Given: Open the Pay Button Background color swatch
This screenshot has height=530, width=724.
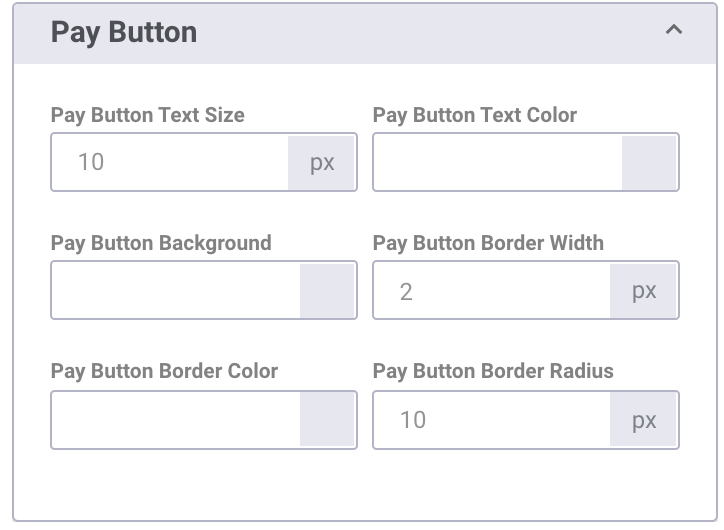Looking at the screenshot, I should pos(327,290).
